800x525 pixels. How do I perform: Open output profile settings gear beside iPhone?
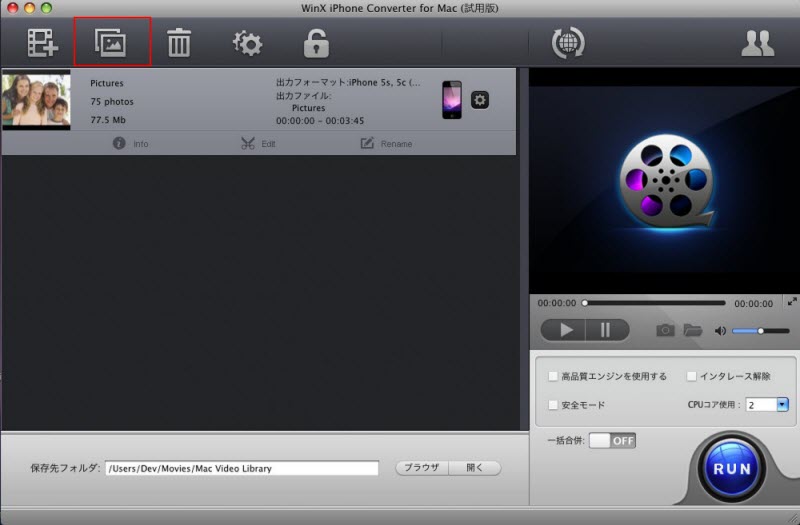[x=480, y=100]
